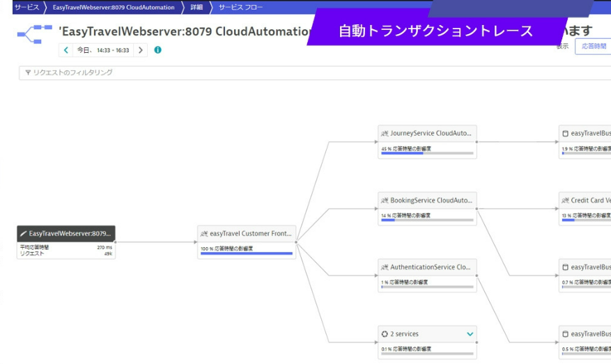Select the AuthenticationService Clo... node
This screenshot has width=611, height=364.
coord(427,276)
